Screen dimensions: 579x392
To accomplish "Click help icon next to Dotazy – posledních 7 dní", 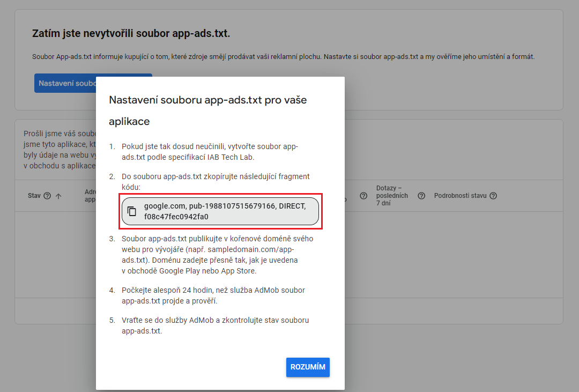I will click(x=421, y=196).
